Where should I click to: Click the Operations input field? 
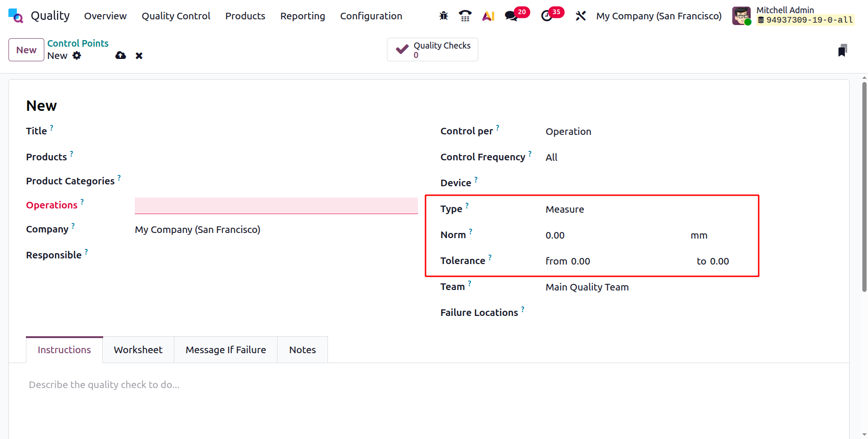[276, 206]
